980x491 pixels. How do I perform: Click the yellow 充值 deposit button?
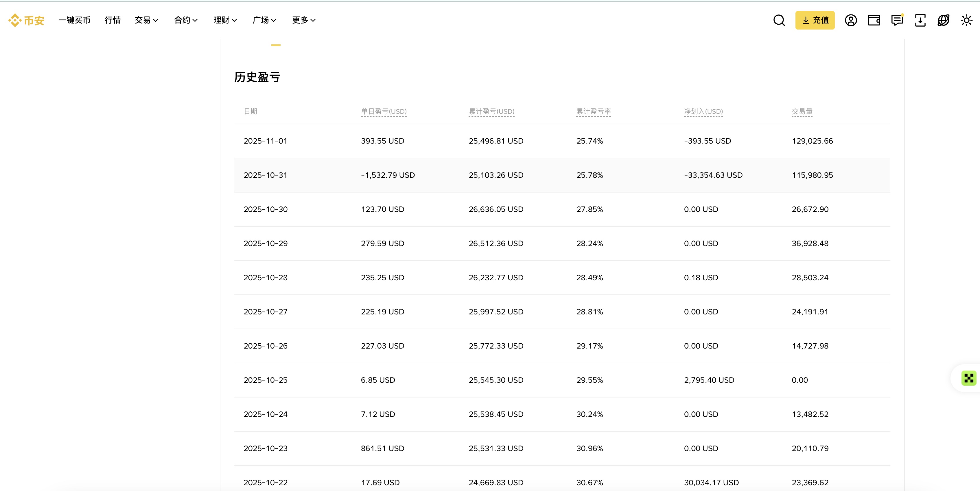point(815,20)
